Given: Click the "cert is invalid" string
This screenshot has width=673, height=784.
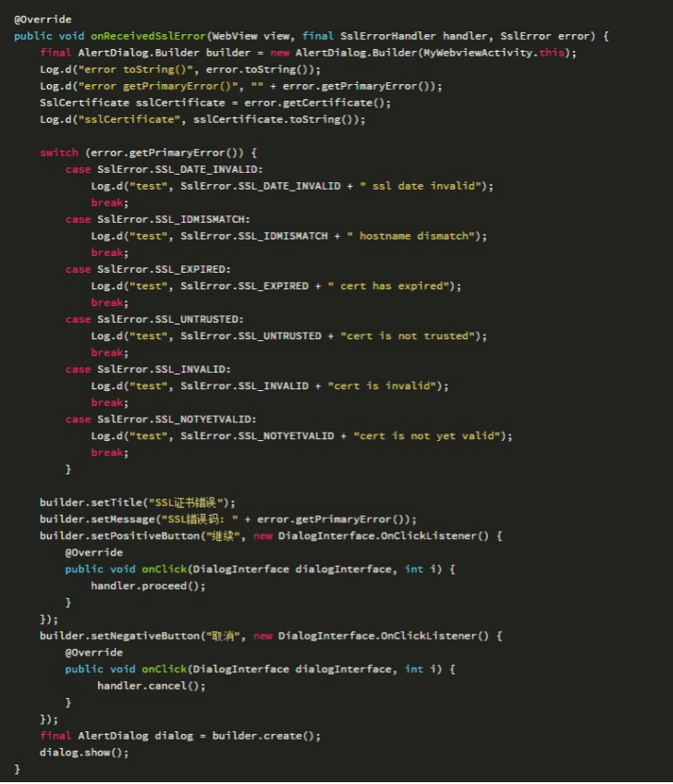Looking at the screenshot, I should click(382, 386).
